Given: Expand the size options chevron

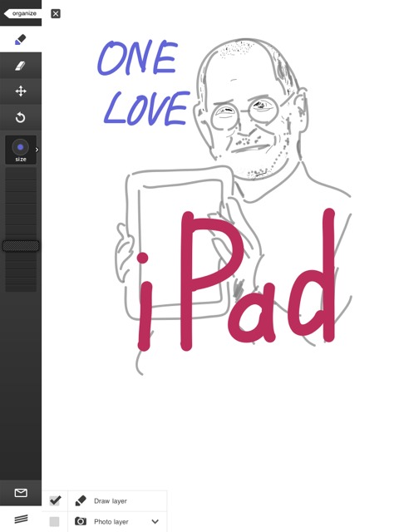Looking at the screenshot, I should pyautogui.click(x=37, y=150).
